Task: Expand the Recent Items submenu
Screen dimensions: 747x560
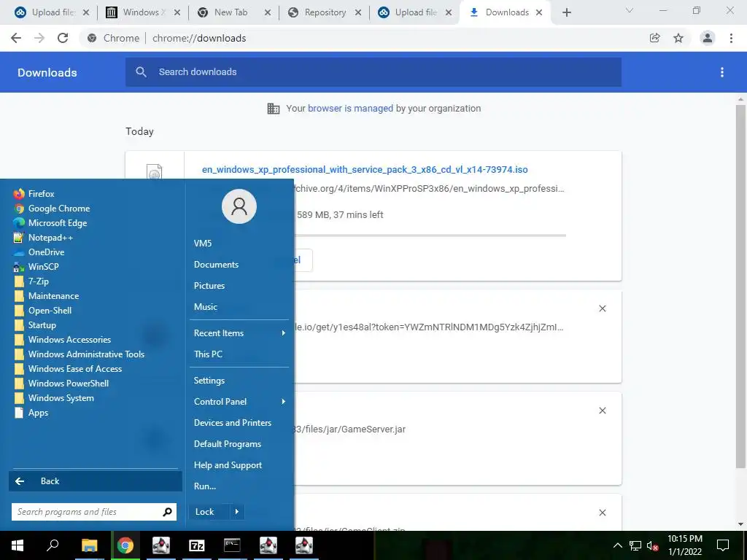Action: pos(239,333)
